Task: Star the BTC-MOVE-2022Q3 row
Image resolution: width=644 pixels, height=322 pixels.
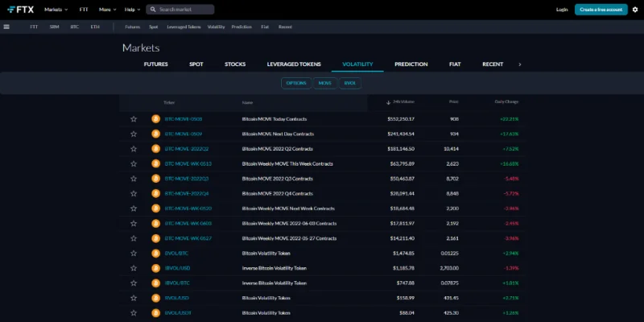Action: (x=134, y=179)
